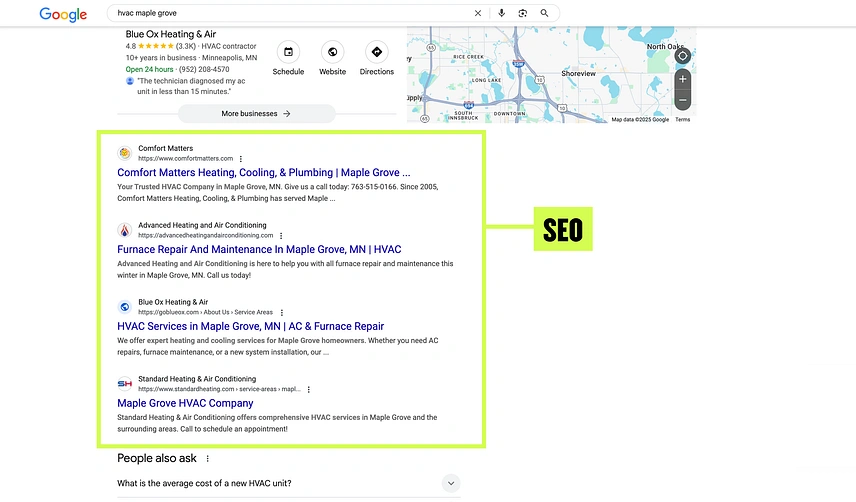Open Comfort Matters Heating, Cooling, & Plumbing link
This screenshot has height=502, width=856.
pyautogui.click(x=263, y=173)
